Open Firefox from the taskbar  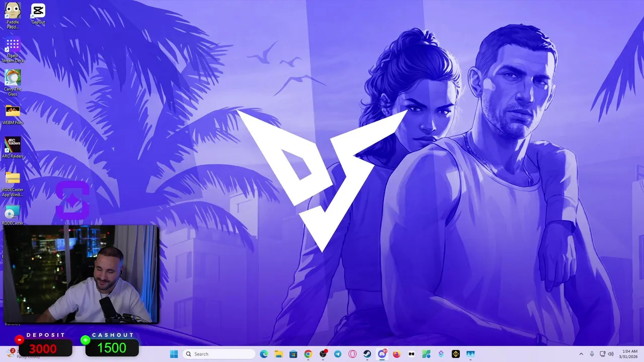(396, 354)
